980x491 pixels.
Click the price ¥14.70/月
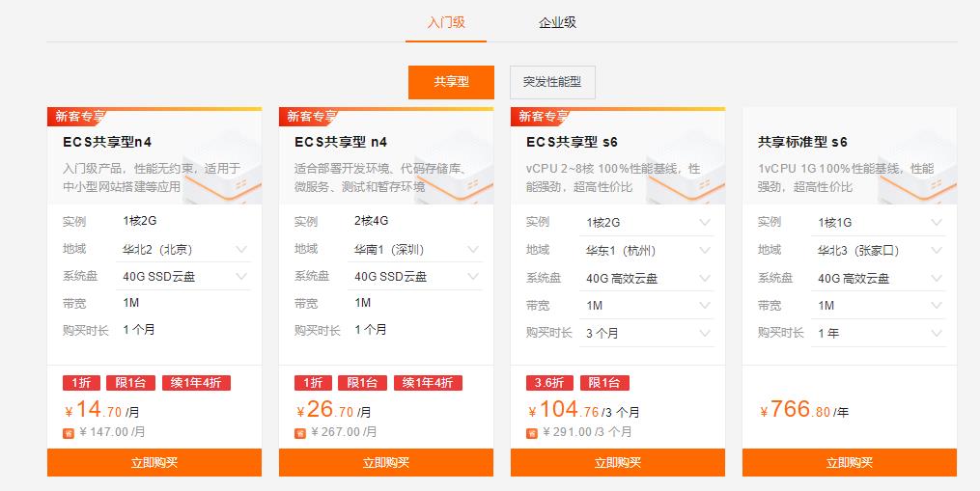pyautogui.click(x=102, y=410)
